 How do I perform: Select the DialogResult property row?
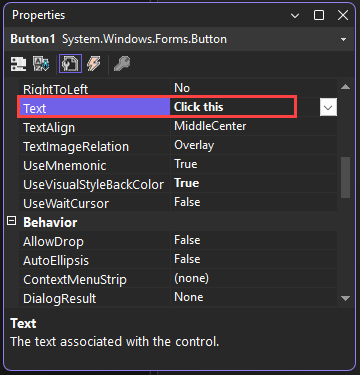coord(178,297)
